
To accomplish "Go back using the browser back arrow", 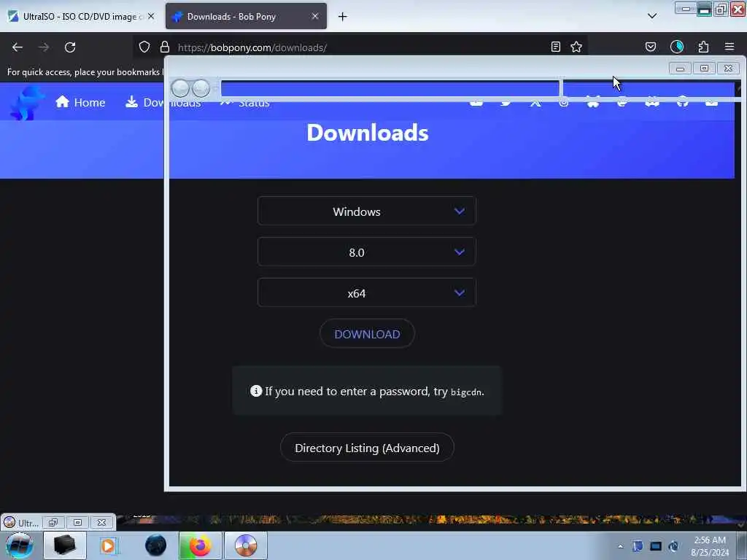I will click(18, 47).
